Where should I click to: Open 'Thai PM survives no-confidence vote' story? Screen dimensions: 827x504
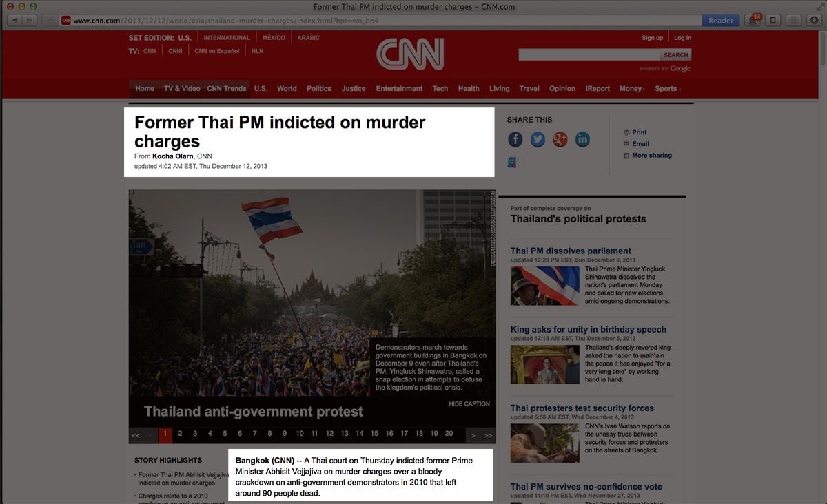[x=586, y=487]
